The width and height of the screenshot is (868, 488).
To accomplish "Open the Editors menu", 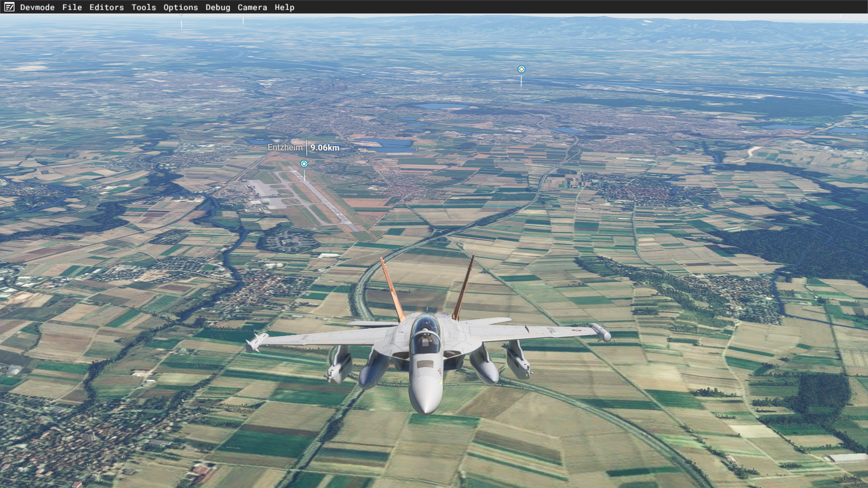I will (106, 7).
